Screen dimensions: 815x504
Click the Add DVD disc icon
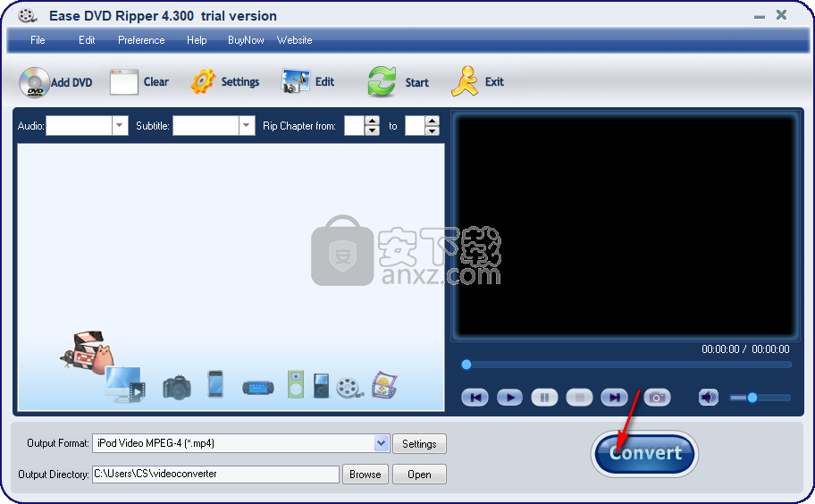click(x=34, y=82)
